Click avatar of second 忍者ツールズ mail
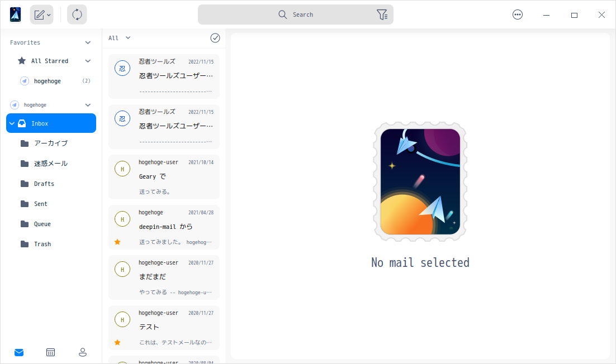This screenshot has width=616, height=364. click(122, 118)
